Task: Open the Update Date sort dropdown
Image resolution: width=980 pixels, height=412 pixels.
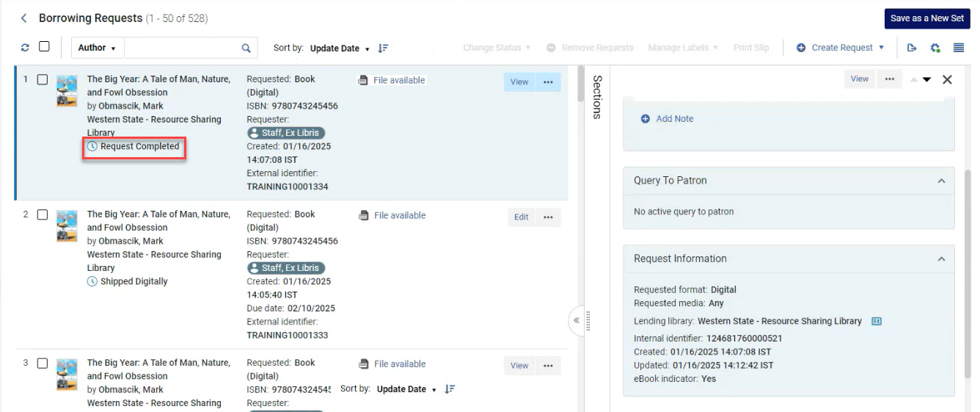Action: pyautogui.click(x=339, y=48)
